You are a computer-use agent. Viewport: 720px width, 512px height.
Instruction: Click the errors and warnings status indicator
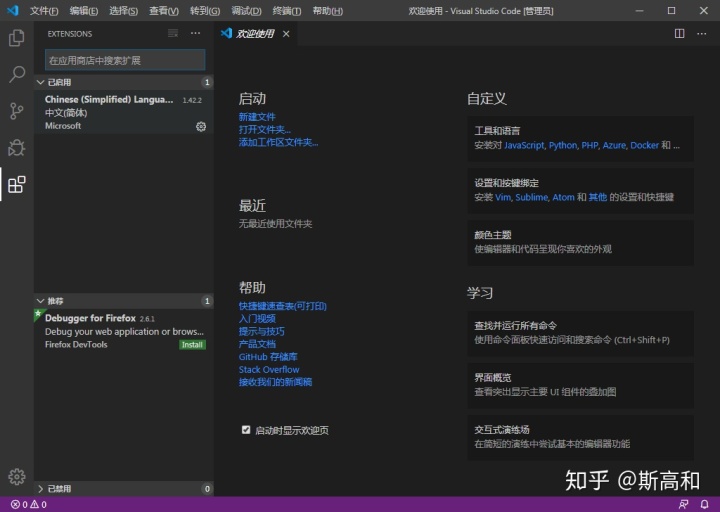[x=28, y=504]
